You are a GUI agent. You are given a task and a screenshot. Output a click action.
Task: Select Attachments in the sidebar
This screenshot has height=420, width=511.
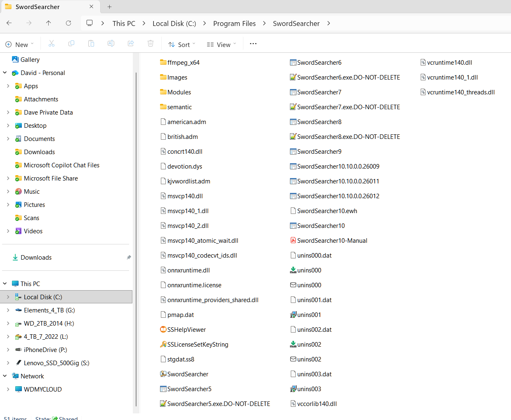(x=41, y=99)
